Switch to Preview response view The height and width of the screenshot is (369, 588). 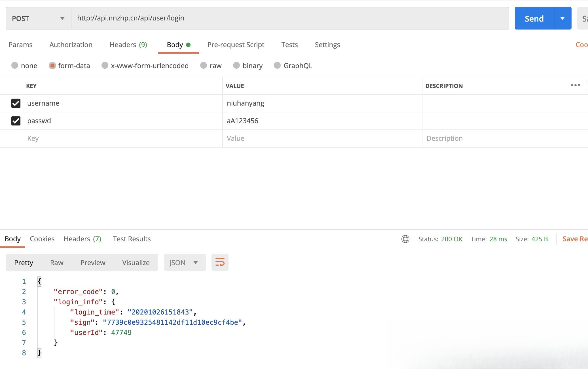[x=93, y=263]
